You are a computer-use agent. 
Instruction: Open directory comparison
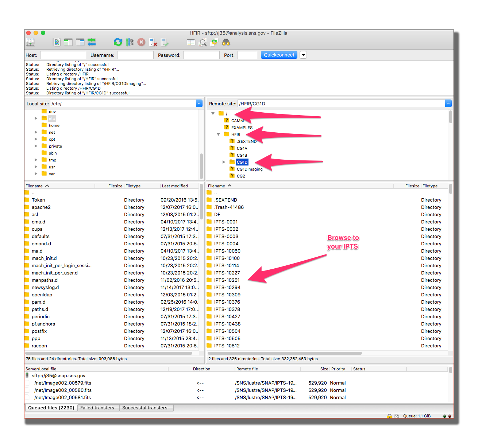click(x=191, y=42)
